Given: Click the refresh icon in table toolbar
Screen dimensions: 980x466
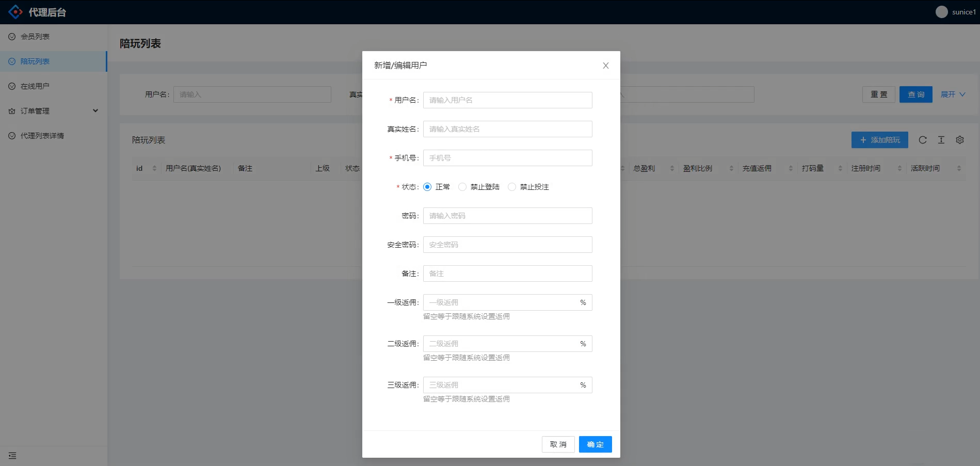Looking at the screenshot, I should point(923,140).
